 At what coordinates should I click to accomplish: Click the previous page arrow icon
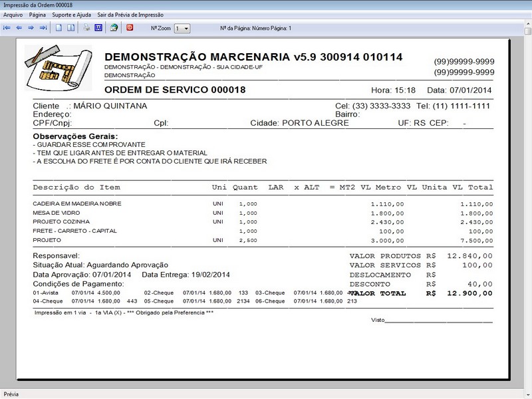coord(18,28)
